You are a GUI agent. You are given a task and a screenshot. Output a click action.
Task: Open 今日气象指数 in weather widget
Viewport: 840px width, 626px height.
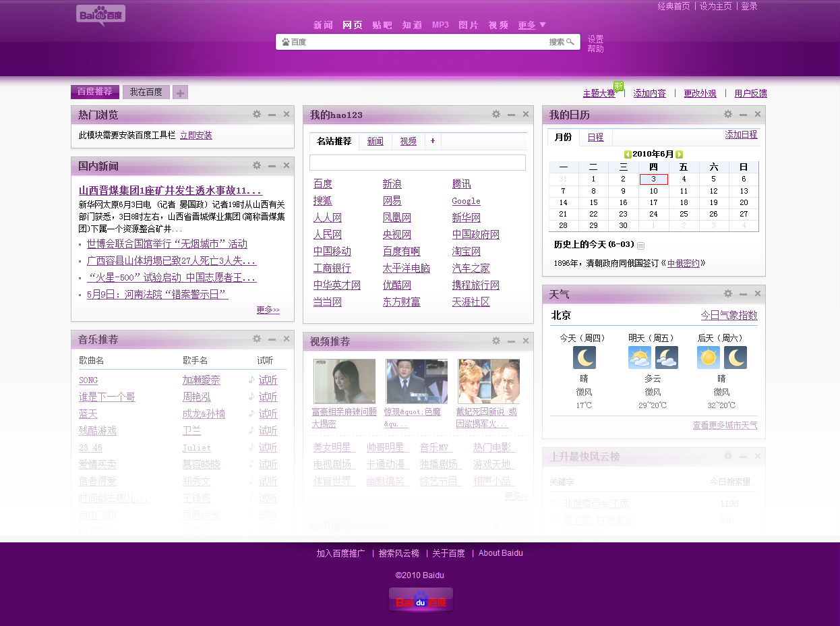tap(729, 315)
